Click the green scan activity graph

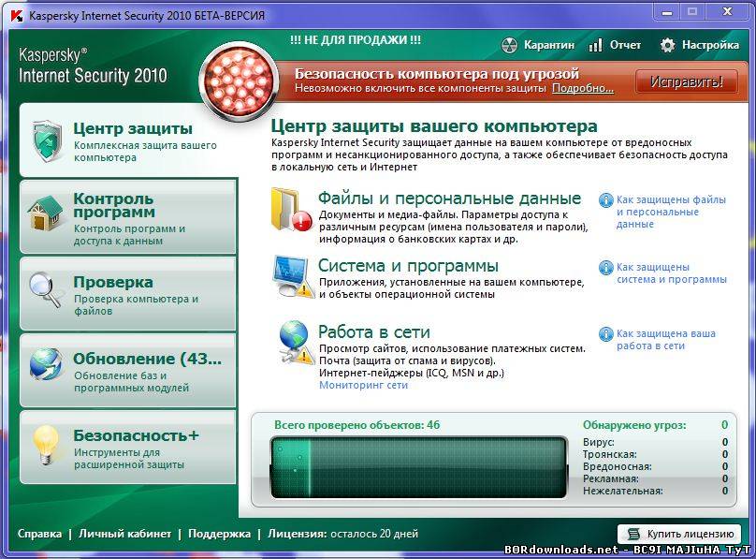[418, 467]
